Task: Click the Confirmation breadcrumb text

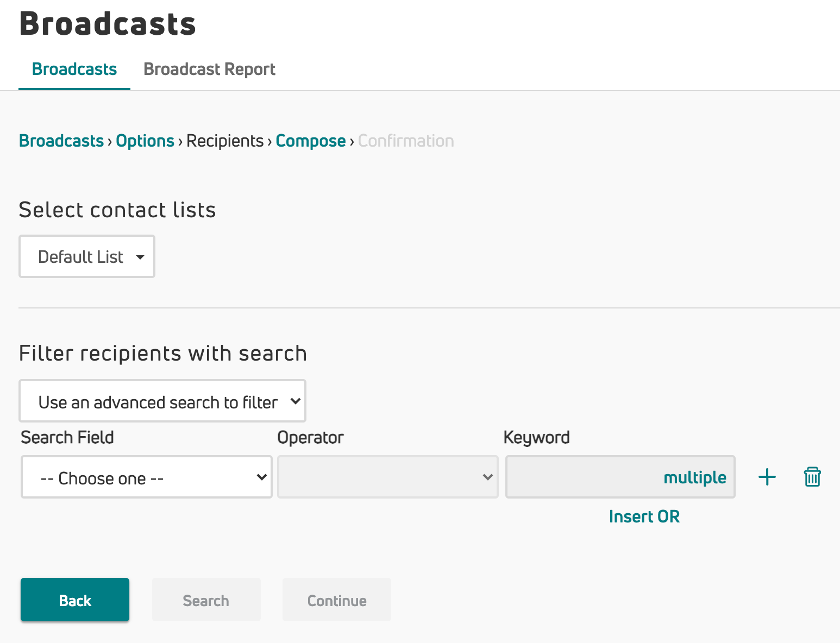Action: click(406, 141)
